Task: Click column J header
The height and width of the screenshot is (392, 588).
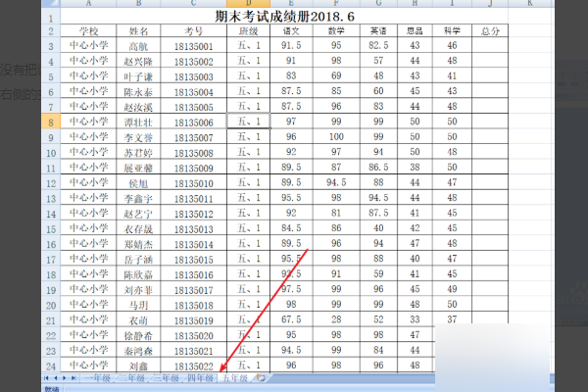Action: pyautogui.click(x=489, y=3)
